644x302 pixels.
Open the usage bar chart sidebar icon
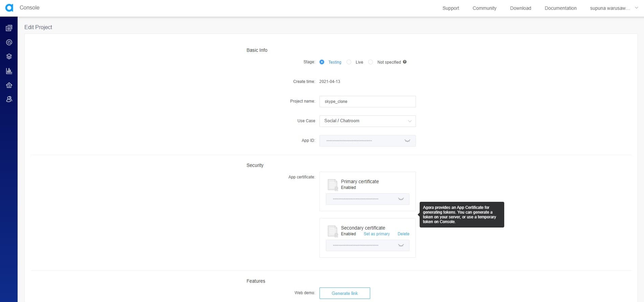(9, 71)
